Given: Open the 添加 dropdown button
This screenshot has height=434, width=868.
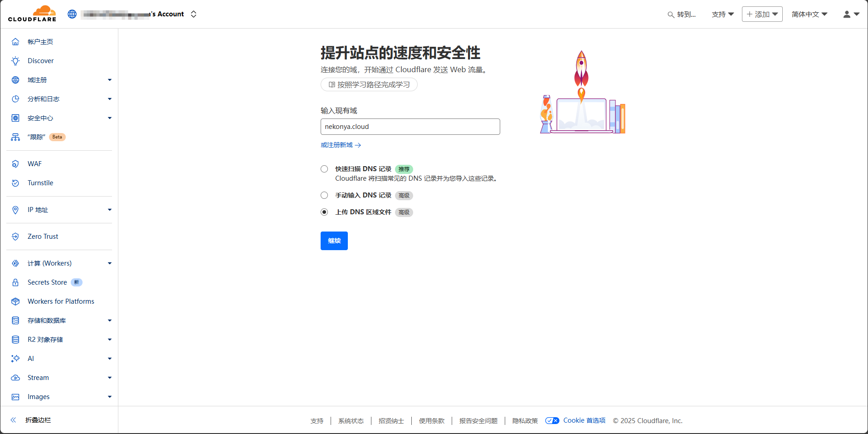Looking at the screenshot, I should click(762, 14).
